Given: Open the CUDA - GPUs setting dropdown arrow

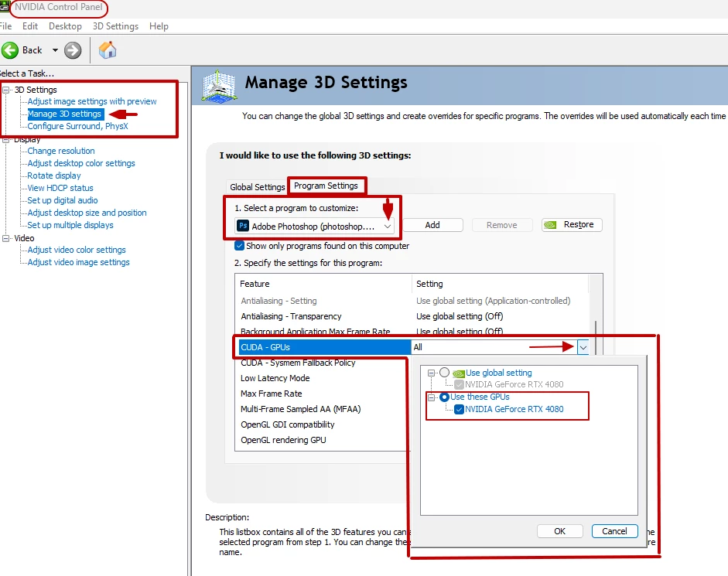Looking at the screenshot, I should (x=583, y=347).
